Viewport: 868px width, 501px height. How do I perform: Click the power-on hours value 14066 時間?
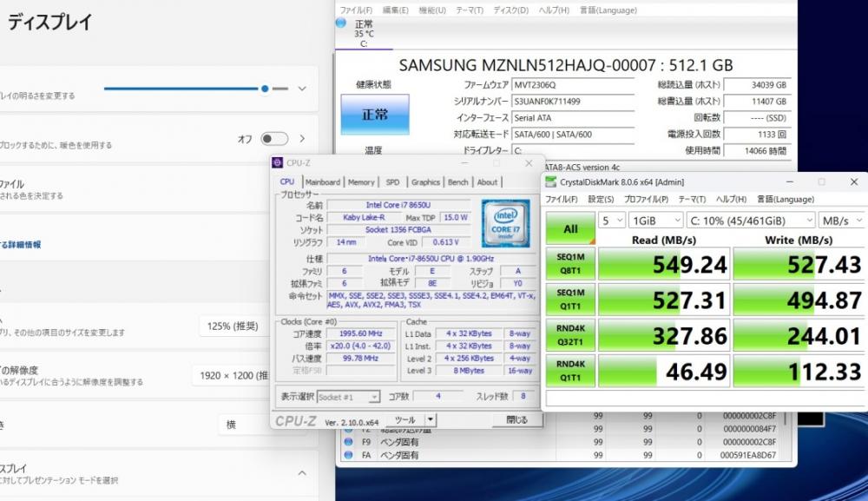click(x=757, y=150)
